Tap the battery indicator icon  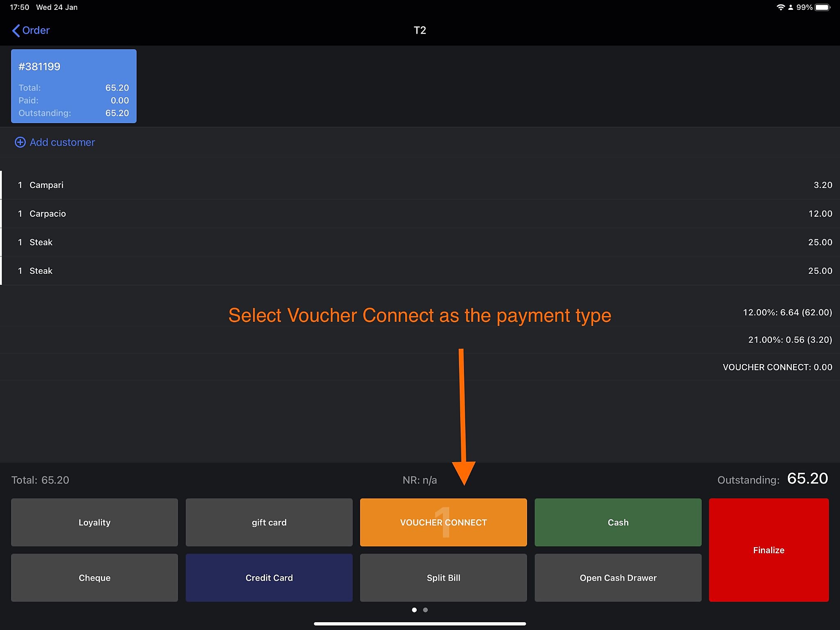(822, 7)
